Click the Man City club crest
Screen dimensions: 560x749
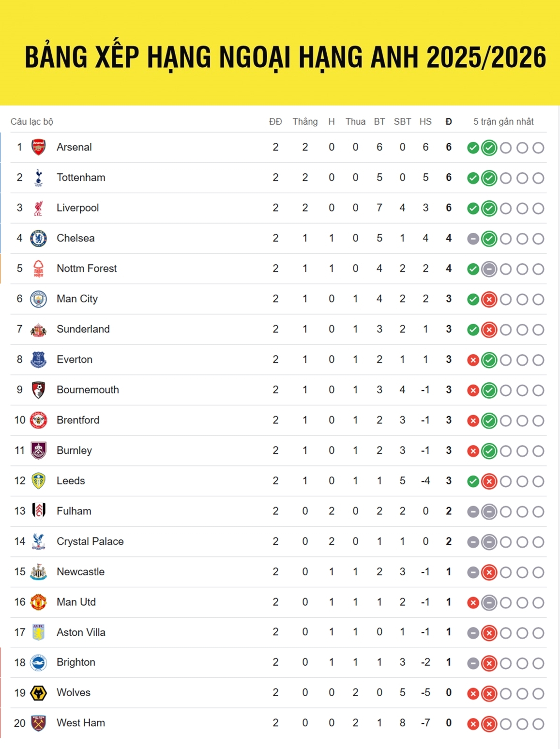point(38,299)
